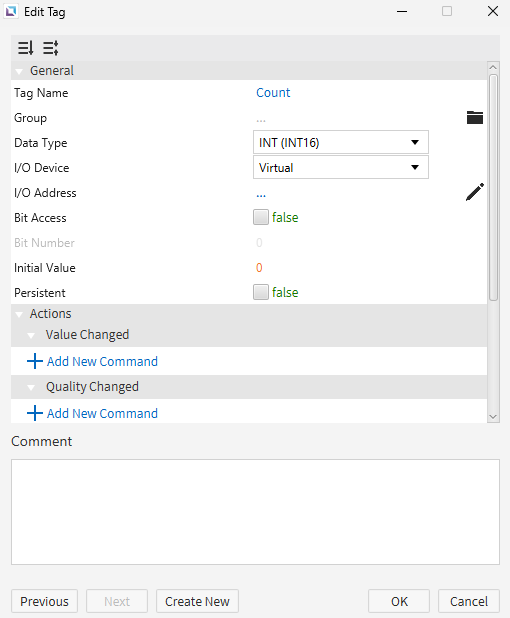Go to the Previous tag

click(x=45, y=601)
